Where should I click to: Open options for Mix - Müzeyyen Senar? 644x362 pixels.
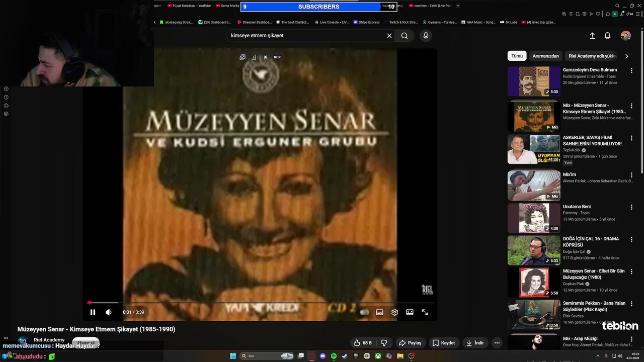click(x=631, y=106)
